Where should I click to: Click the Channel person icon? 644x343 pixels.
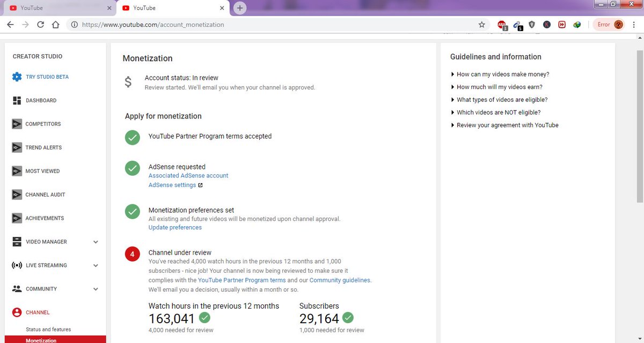click(17, 312)
